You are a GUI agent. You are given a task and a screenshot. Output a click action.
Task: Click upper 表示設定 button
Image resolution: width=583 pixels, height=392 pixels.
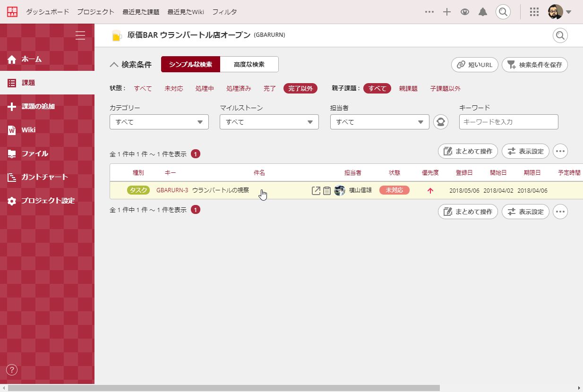point(525,151)
